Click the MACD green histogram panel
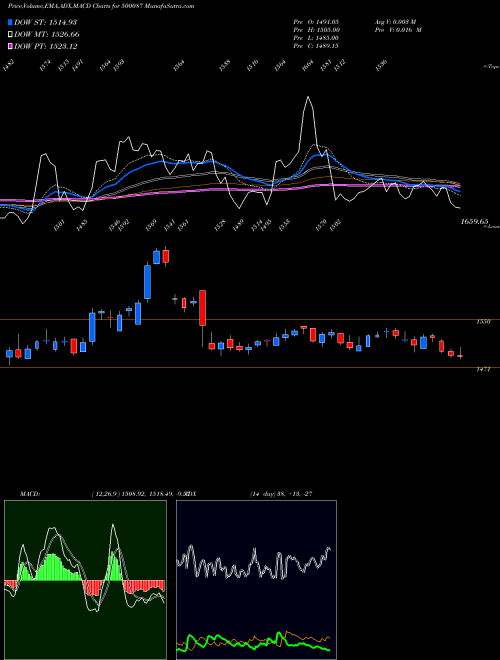Viewport: 500px width, 660px height. click(85, 580)
